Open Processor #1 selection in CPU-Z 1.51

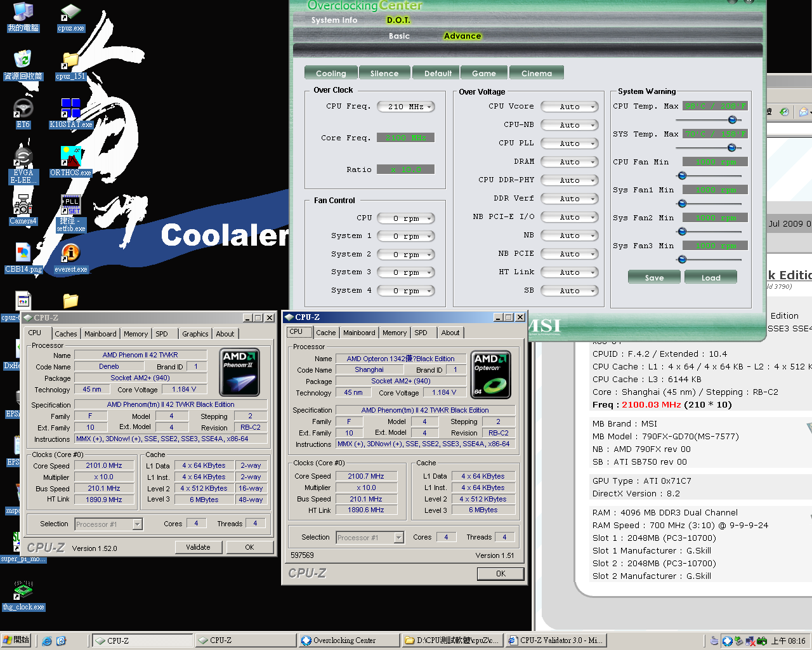pos(370,538)
